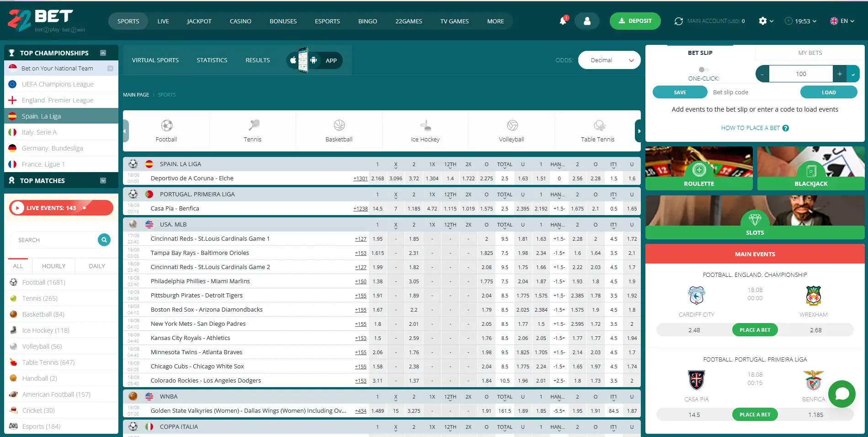
Task: Click the stake amount field showing 100
Action: tap(801, 74)
